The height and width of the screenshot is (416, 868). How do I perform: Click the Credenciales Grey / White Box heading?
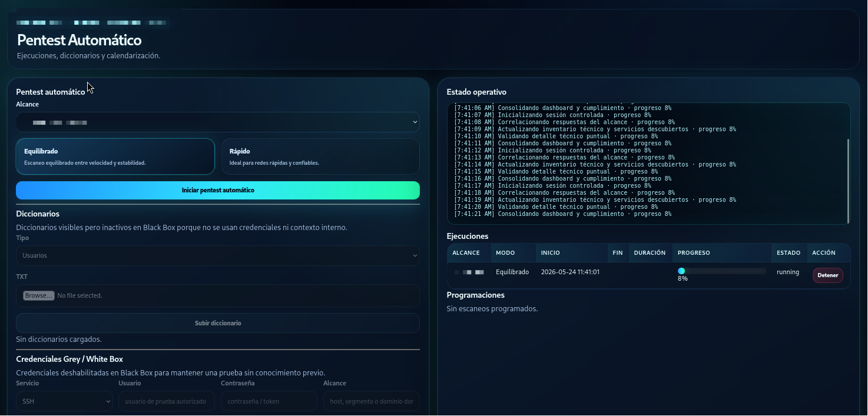(x=69, y=359)
